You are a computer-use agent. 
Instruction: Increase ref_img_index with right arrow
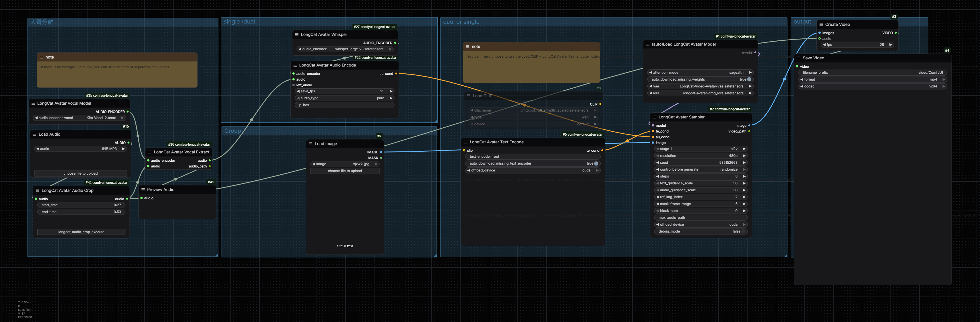[x=744, y=197]
